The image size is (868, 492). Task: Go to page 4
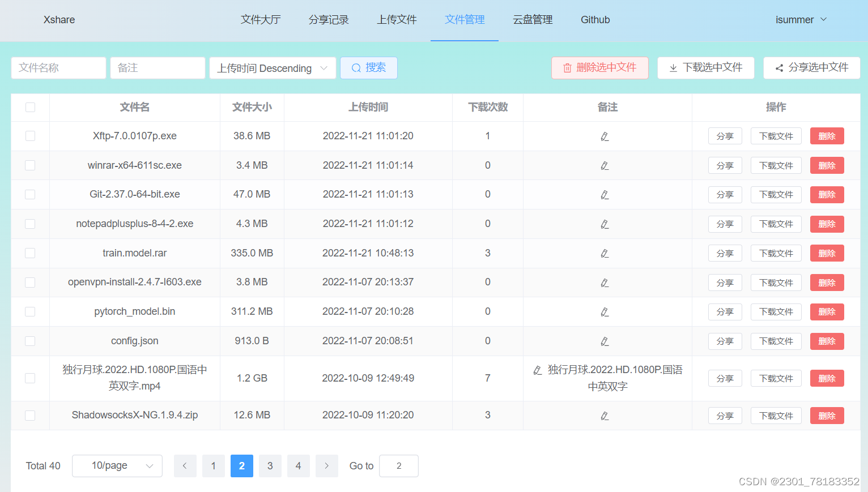299,466
